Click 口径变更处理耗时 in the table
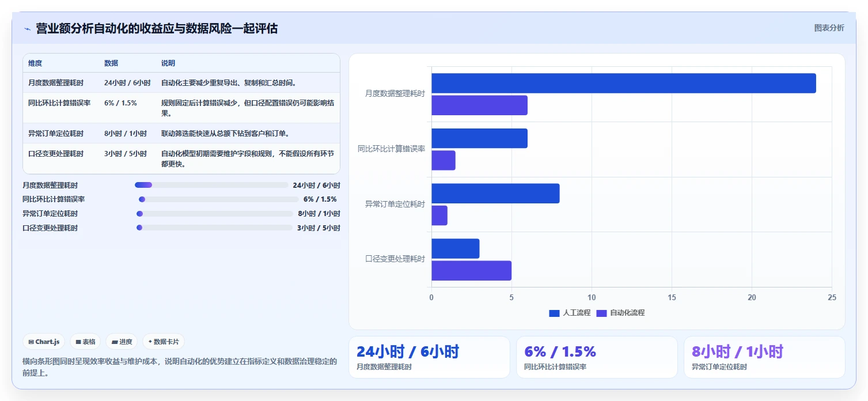This screenshot has width=868, height=401. pos(56,154)
